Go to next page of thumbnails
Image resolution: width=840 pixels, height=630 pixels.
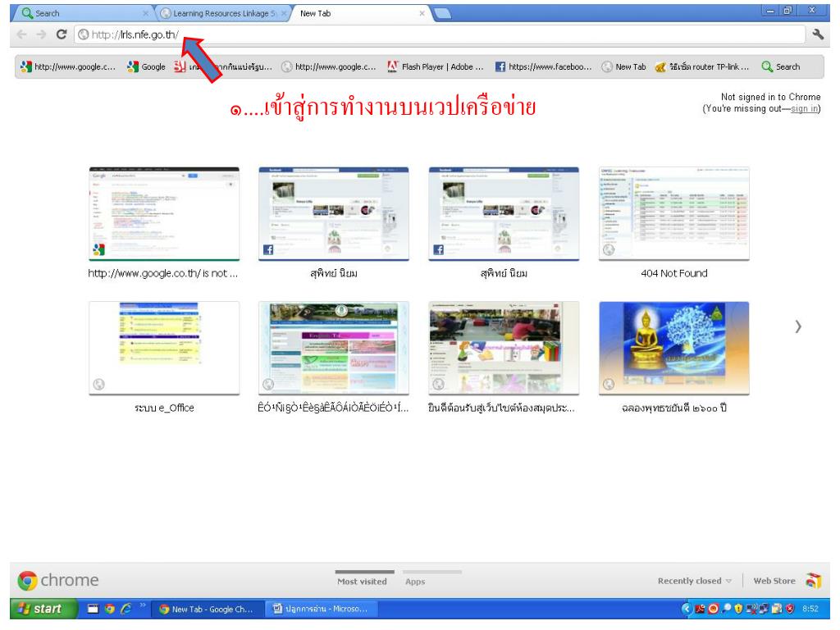tap(797, 326)
